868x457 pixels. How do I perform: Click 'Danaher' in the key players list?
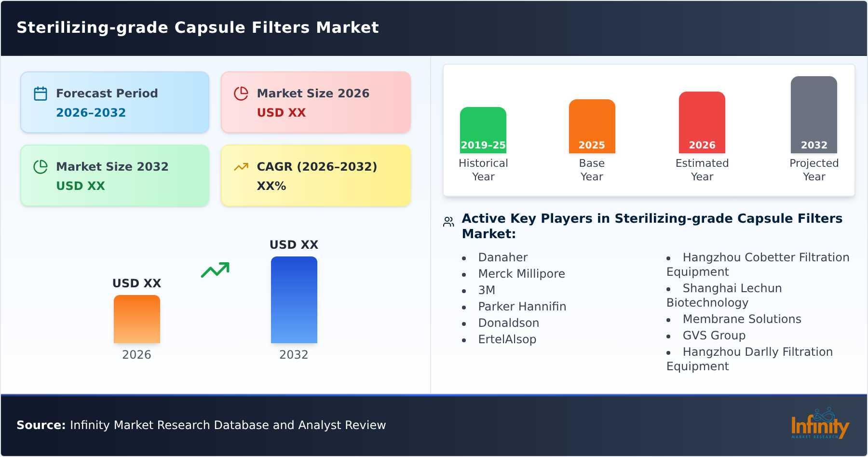(503, 257)
